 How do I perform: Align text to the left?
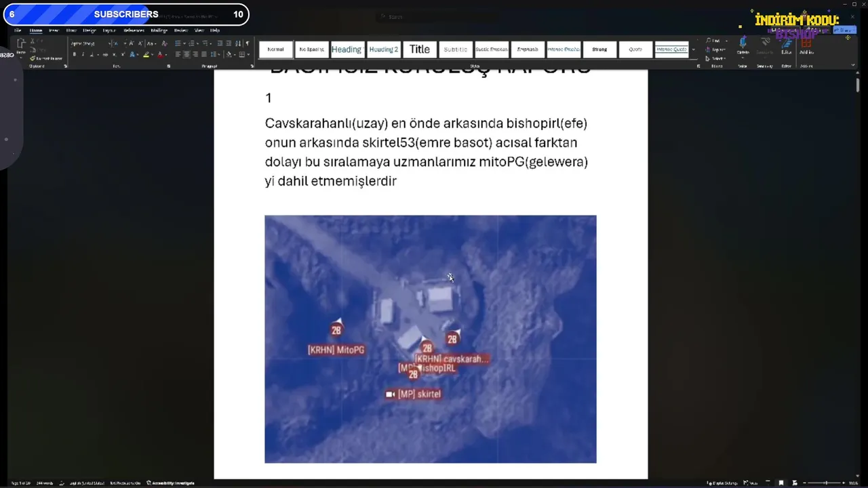coord(178,54)
